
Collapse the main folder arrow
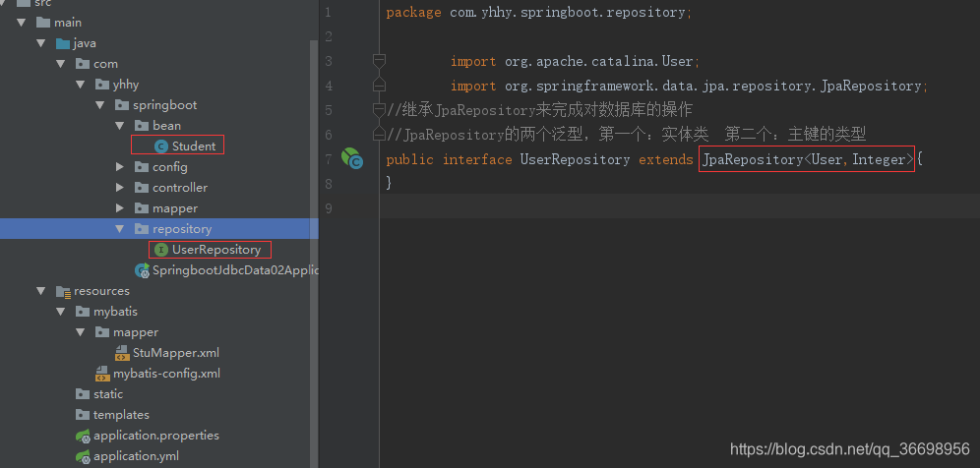tap(22, 23)
